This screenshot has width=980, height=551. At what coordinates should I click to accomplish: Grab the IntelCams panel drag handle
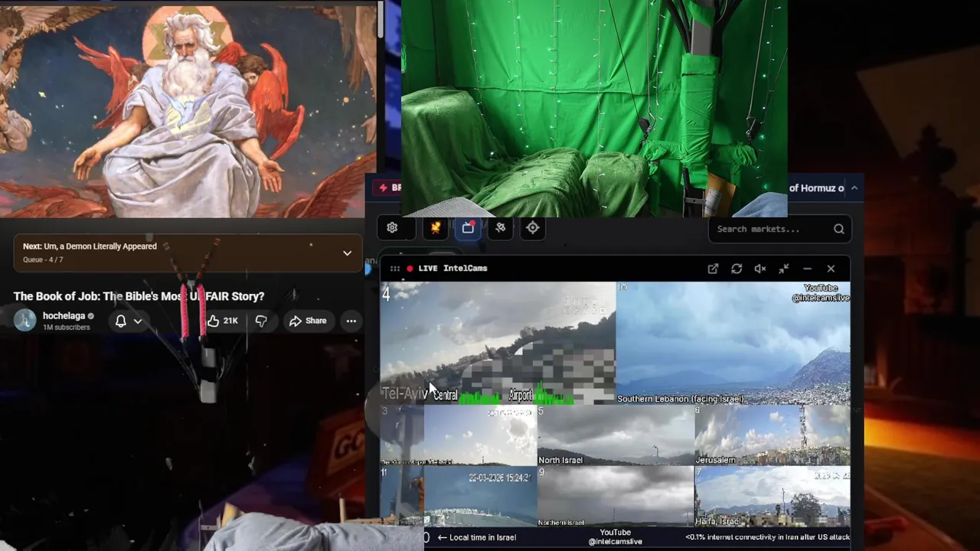(x=395, y=269)
